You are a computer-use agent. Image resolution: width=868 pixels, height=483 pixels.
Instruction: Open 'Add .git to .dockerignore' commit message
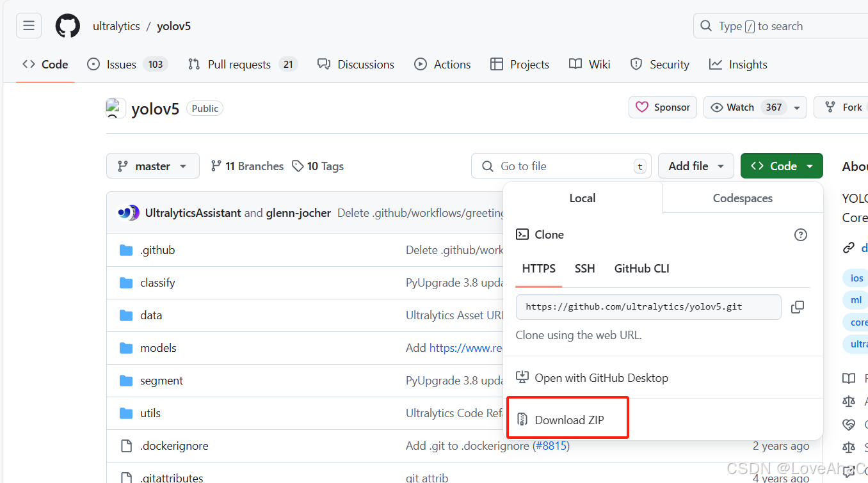(x=467, y=446)
